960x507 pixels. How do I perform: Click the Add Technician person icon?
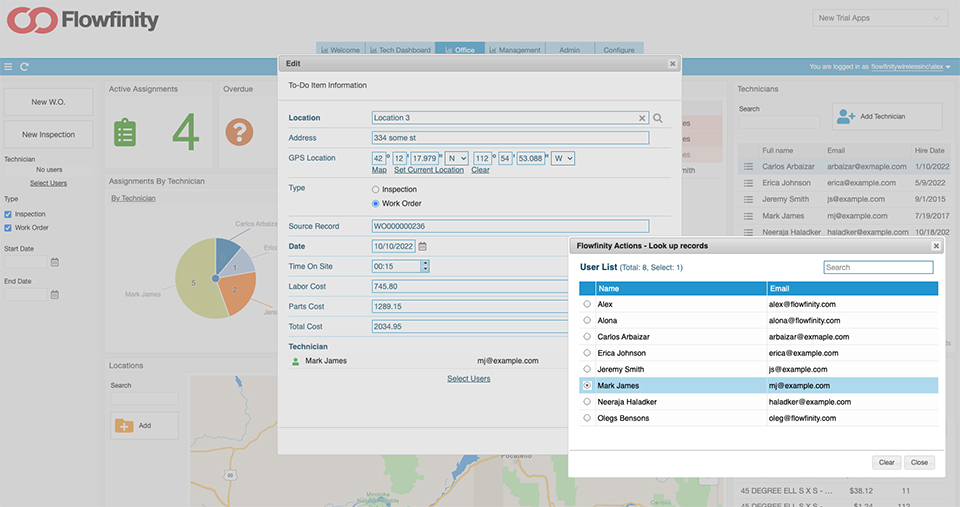point(845,116)
